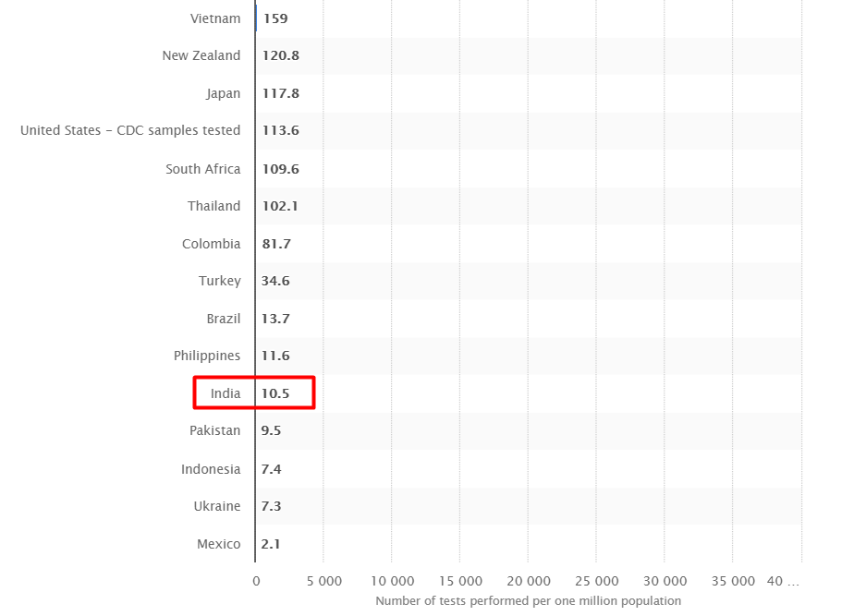Click Philippines' value 11.6
854x616 pixels.
[275, 356]
